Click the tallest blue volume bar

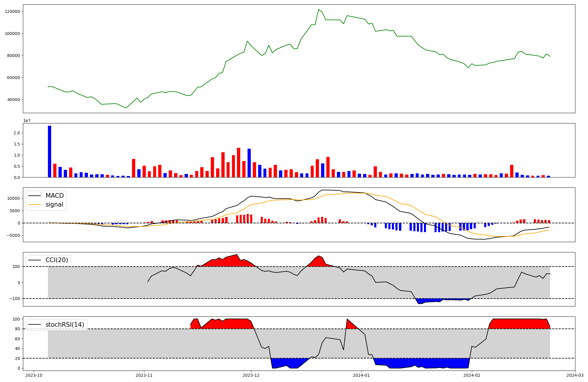tap(49, 151)
